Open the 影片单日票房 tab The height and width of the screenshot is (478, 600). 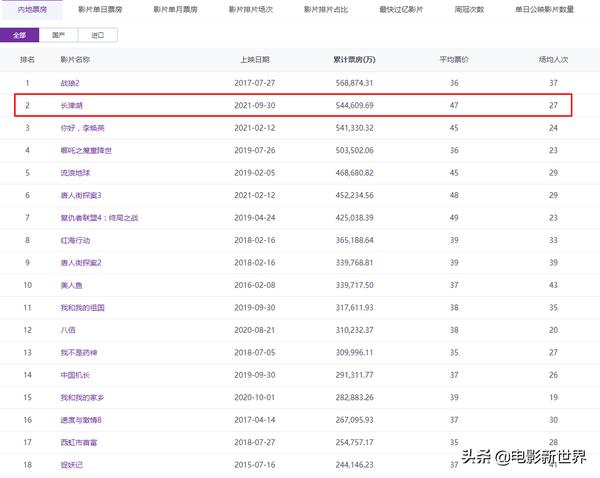coord(100,10)
